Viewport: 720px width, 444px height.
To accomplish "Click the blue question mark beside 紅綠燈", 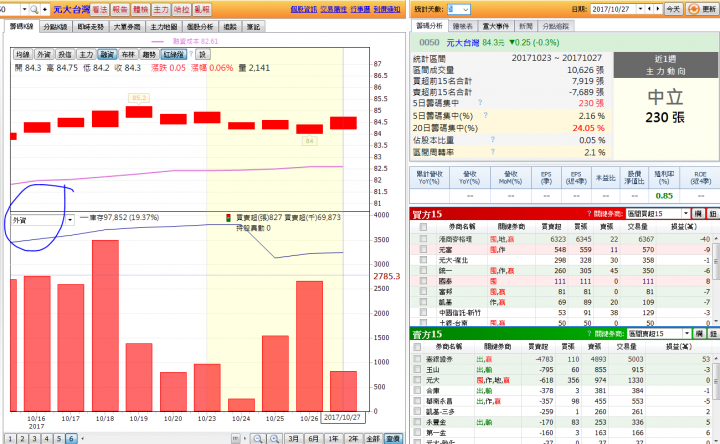I will coord(191,54).
